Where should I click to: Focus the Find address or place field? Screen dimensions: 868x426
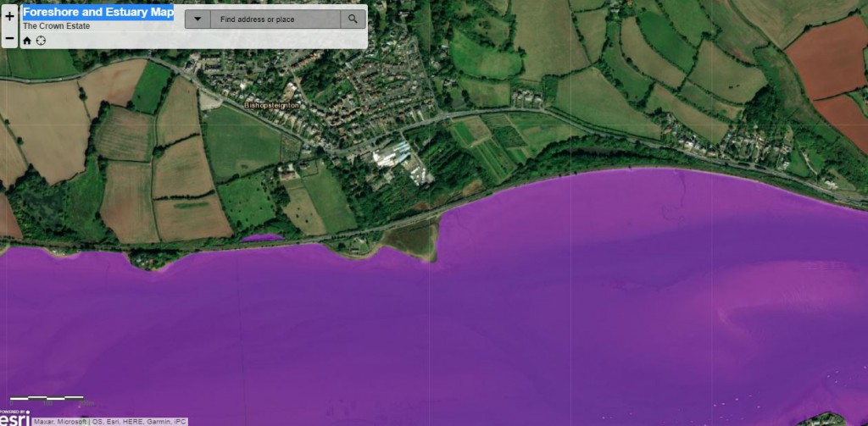click(x=275, y=19)
